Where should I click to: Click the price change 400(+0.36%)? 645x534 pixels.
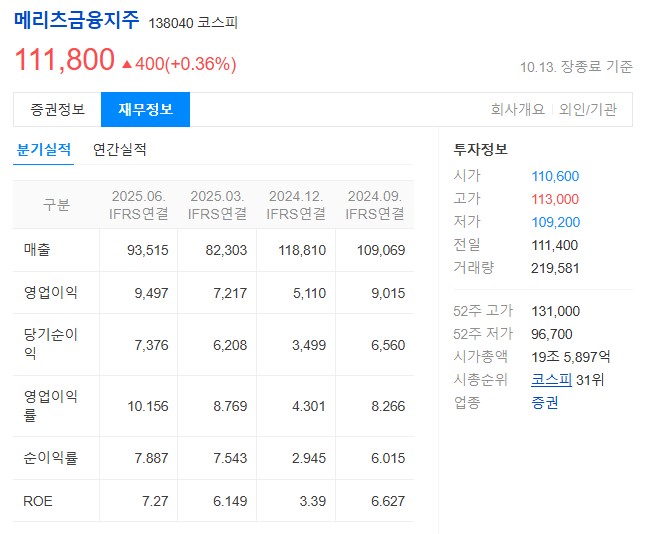(x=186, y=64)
